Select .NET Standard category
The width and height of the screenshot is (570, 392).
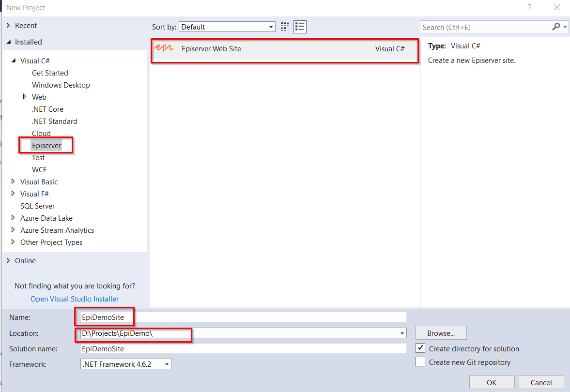click(55, 121)
